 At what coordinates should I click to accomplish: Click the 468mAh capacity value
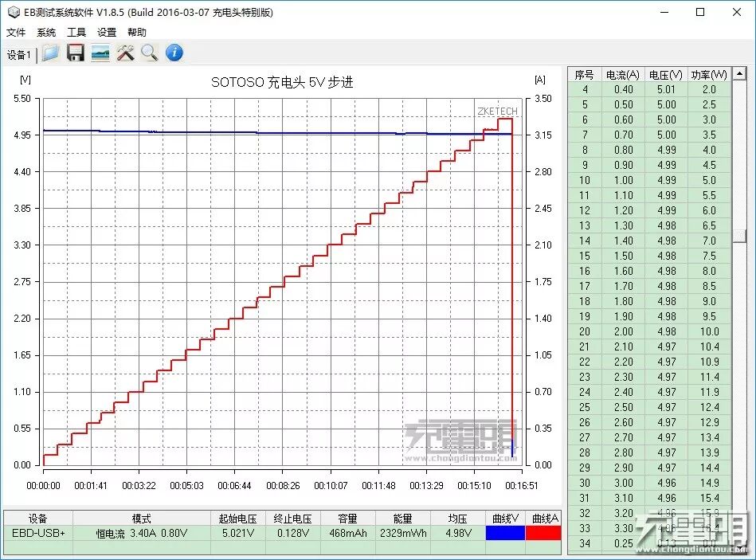point(347,534)
